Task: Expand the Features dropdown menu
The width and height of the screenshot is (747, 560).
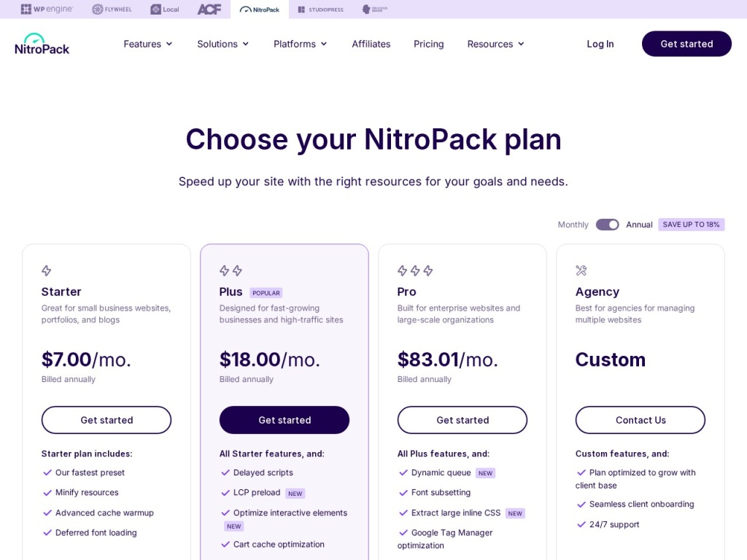Action: coord(147,44)
